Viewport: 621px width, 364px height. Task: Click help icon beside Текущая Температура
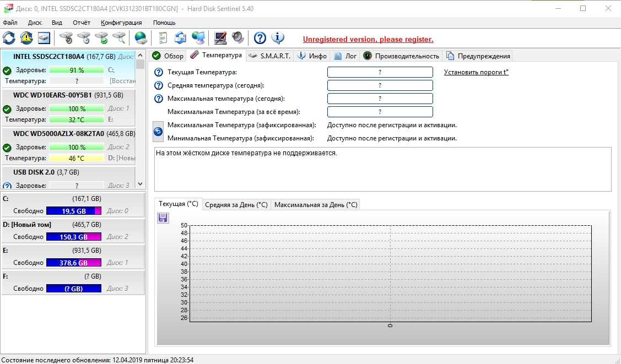[x=159, y=72]
